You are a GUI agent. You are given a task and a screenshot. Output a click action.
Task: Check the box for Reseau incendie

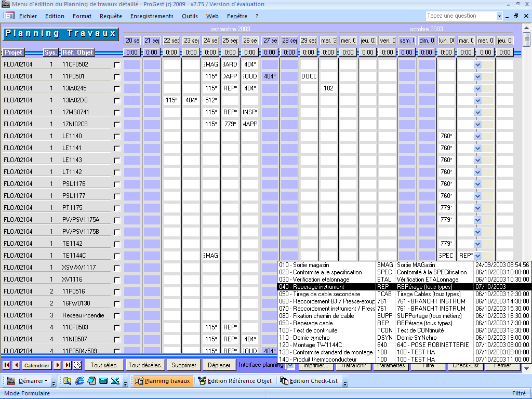pyautogui.click(x=117, y=316)
